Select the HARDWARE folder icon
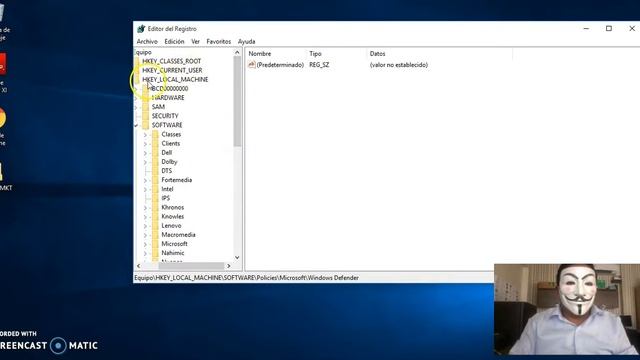The width and height of the screenshot is (640, 360). [146, 98]
